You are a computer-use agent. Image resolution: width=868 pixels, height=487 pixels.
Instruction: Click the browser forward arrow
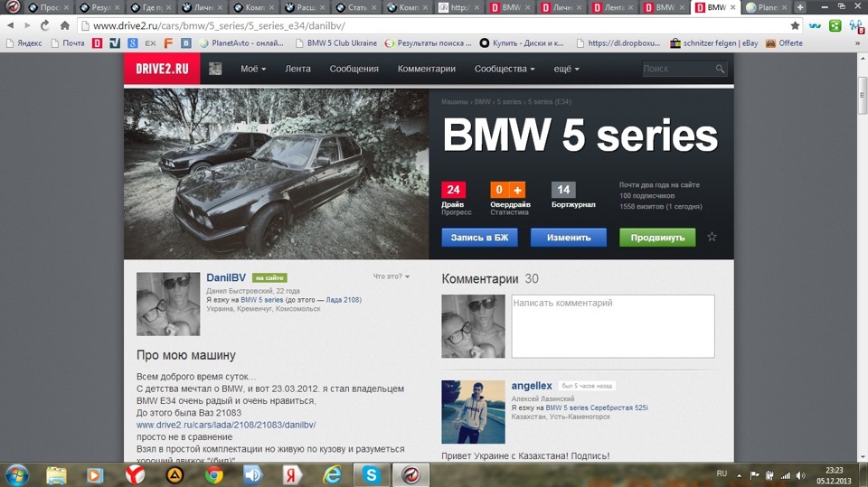coord(27,25)
